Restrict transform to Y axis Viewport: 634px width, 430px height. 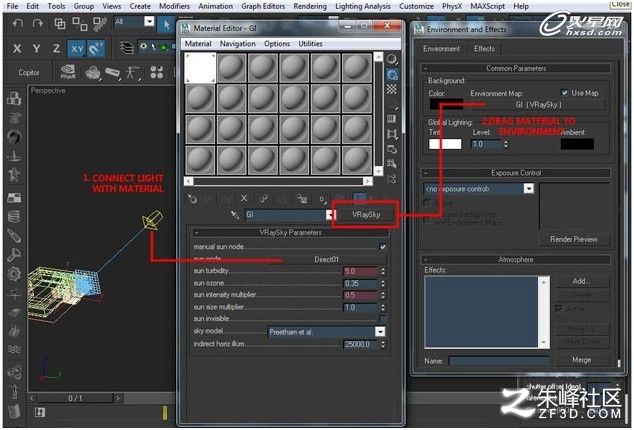[37, 49]
